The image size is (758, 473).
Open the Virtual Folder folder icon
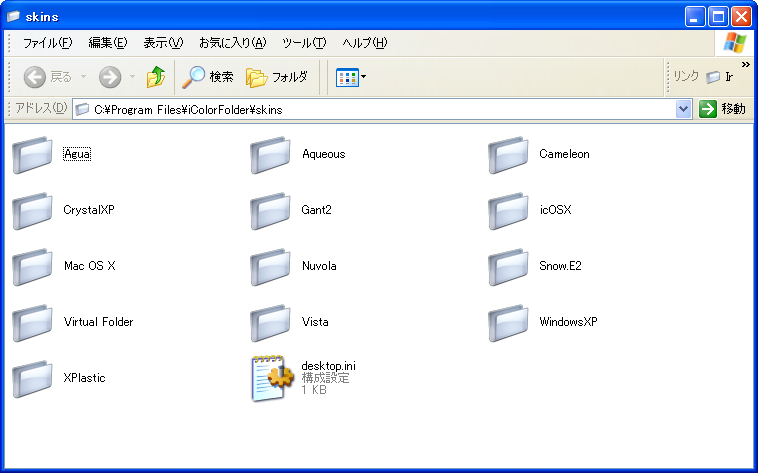click(x=32, y=323)
